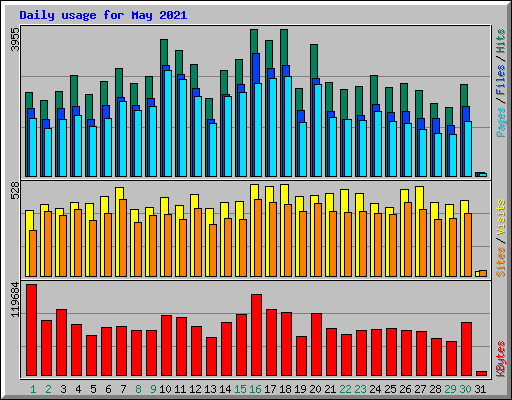Click the cyan Pages bar for day 1
Screen dimensions: 512x400
pos(33,147)
